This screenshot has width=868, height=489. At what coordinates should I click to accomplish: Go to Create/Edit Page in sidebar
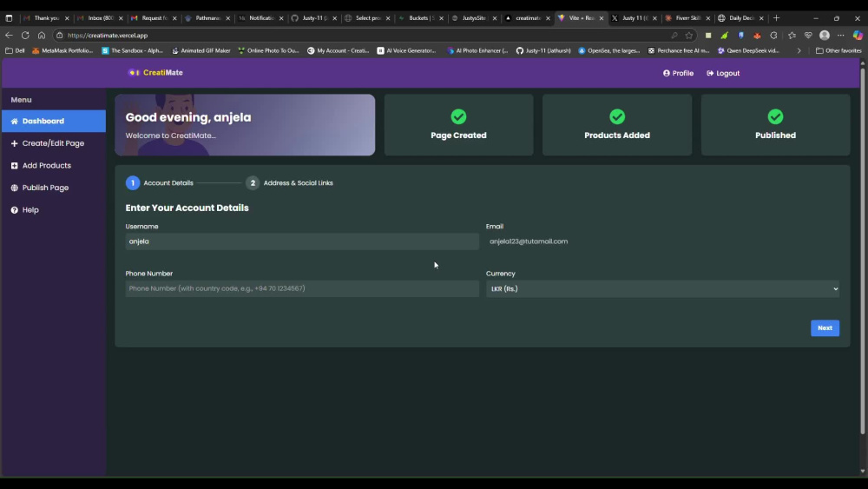54,143
